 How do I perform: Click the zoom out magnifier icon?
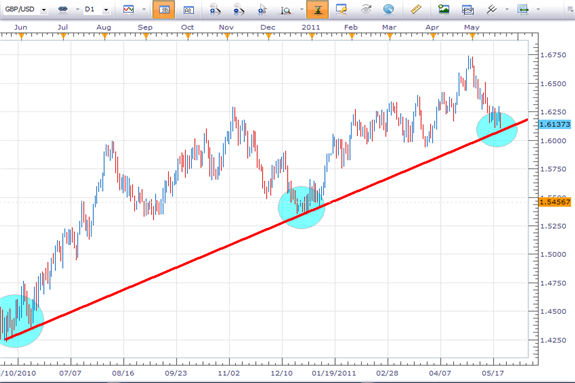coord(239,10)
